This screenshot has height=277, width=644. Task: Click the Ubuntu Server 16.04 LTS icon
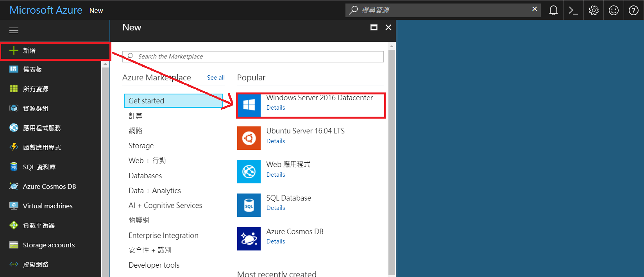pos(249,138)
